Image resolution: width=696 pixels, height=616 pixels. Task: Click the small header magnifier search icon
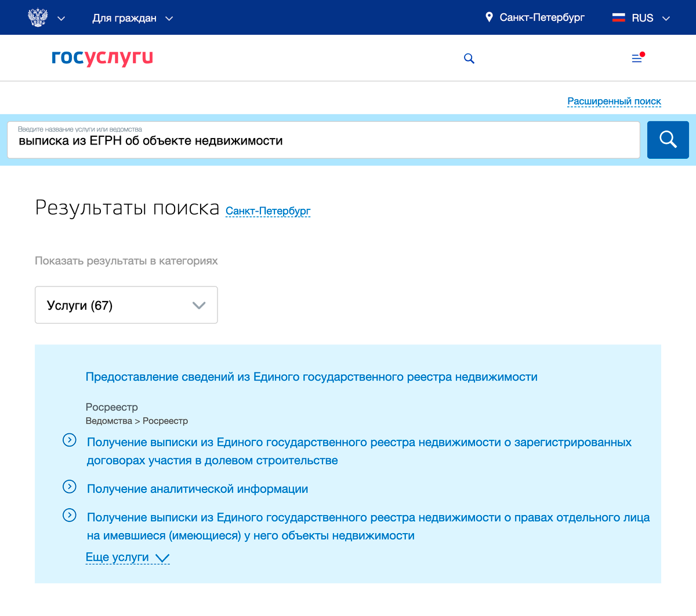coord(469,59)
